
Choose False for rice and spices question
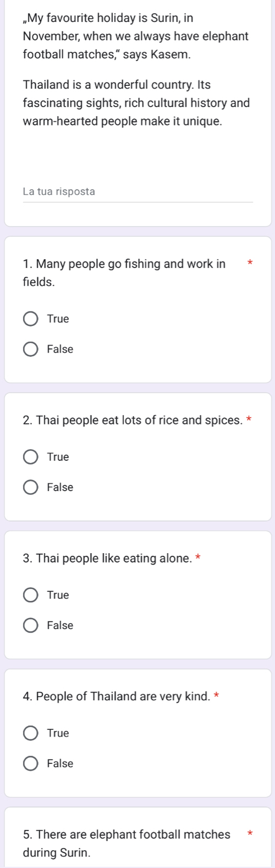[31, 488]
